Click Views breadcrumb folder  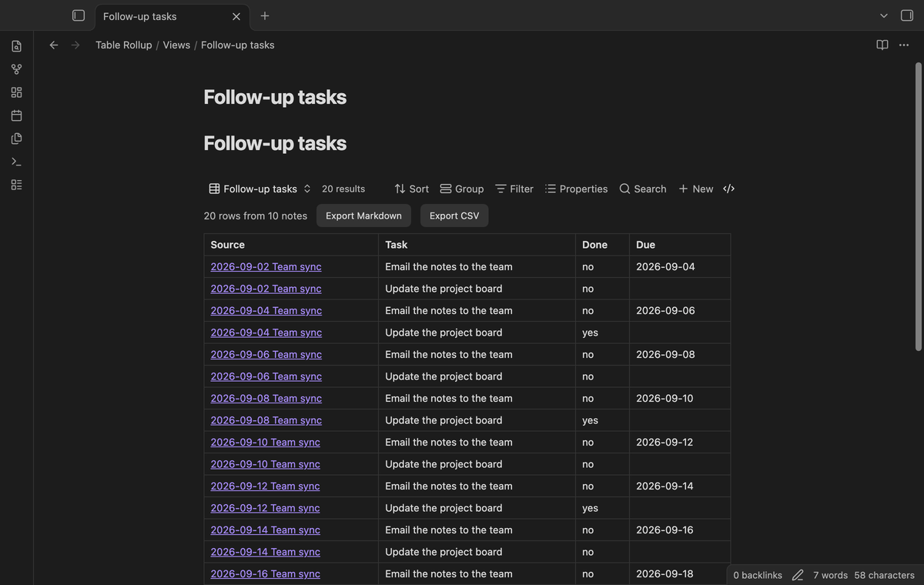176,45
